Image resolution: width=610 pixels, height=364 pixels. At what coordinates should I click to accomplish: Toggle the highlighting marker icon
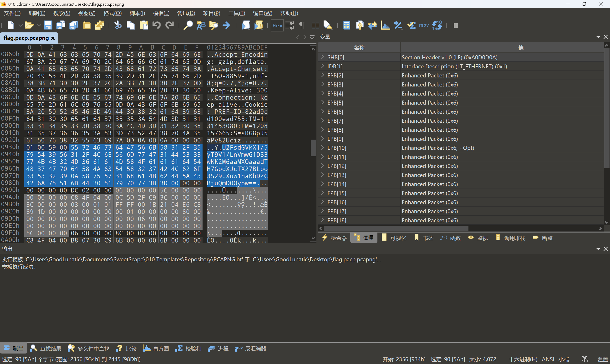click(x=328, y=25)
